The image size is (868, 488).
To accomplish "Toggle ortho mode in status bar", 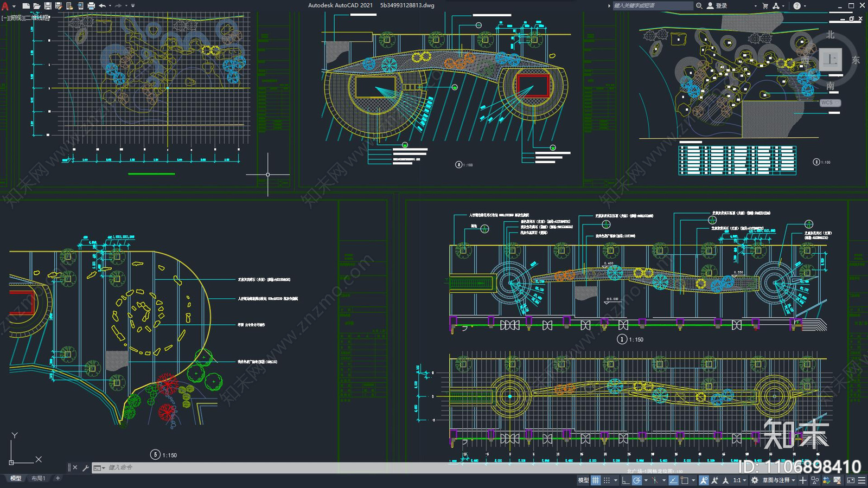I will pyautogui.click(x=626, y=480).
